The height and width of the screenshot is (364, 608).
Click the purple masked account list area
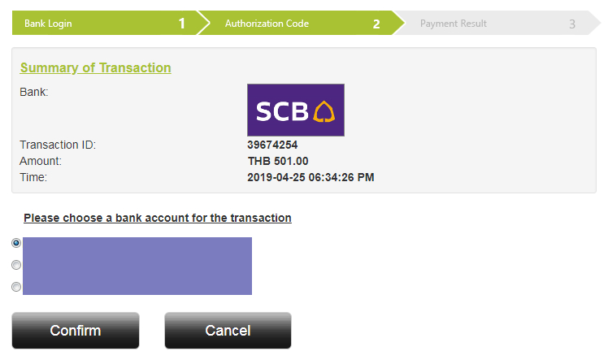click(x=137, y=266)
